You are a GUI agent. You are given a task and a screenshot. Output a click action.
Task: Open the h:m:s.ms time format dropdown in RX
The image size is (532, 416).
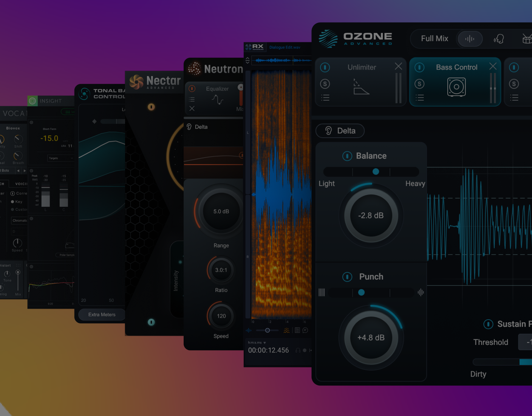pyautogui.click(x=257, y=343)
